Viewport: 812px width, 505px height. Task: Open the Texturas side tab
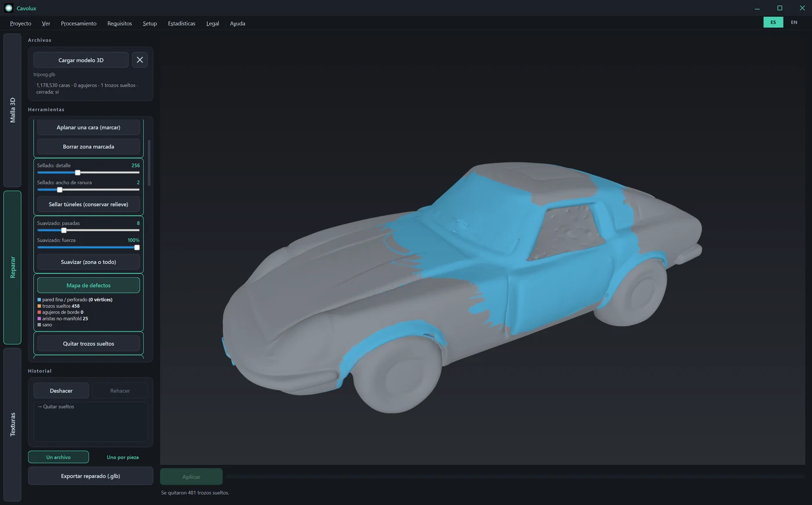tap(12, 424)
